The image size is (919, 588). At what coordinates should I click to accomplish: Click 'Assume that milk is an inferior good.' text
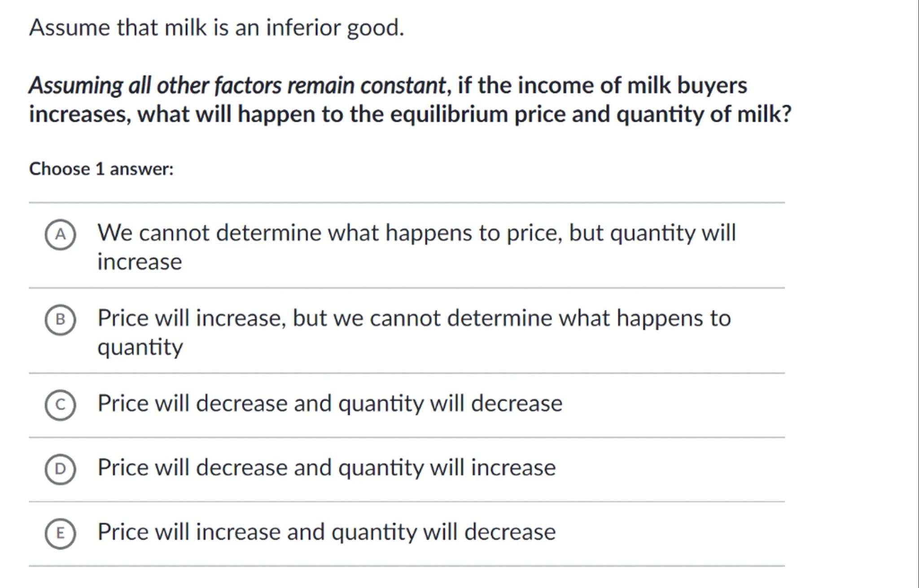click(x=216, y=28)
